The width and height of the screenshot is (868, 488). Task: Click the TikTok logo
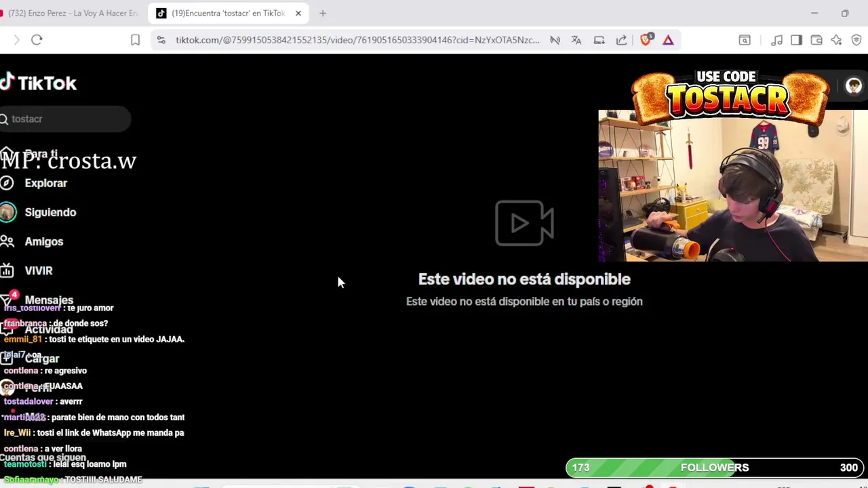[x=39, y=83]
